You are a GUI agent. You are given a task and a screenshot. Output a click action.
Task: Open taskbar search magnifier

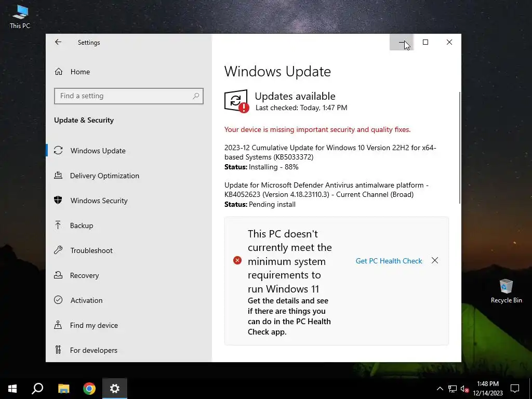coord(37,389)
